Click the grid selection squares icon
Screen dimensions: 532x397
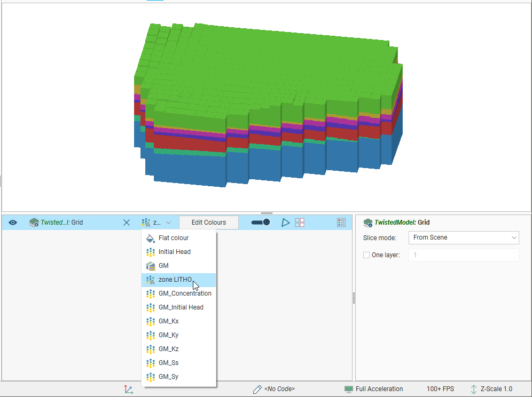[300, 223]
